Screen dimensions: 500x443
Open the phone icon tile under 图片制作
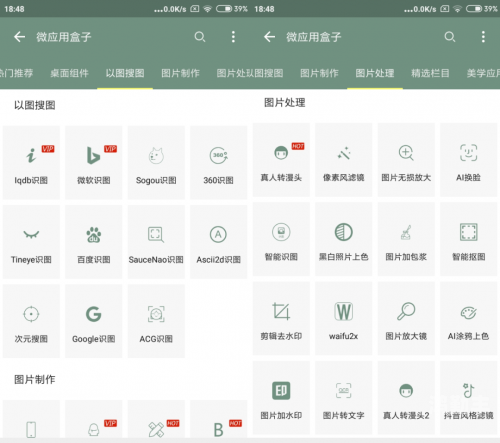[31, 420]
